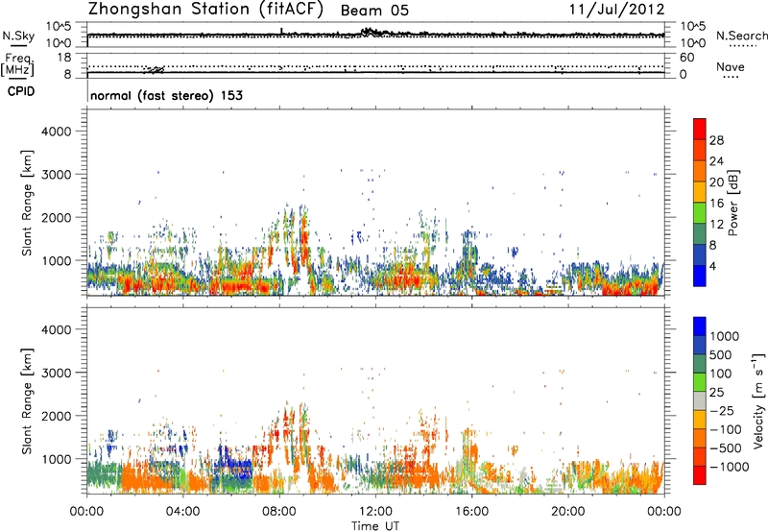Click the '20:00' time axis tick

(567, 512)
